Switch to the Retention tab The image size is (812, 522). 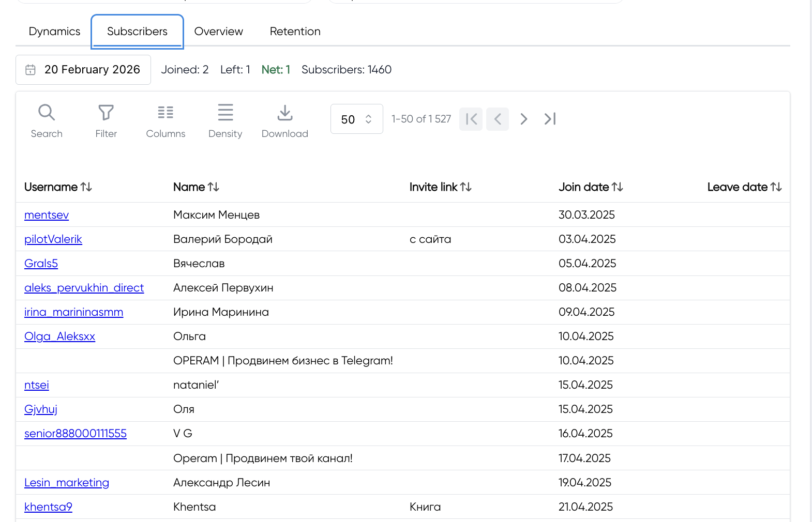[x=295, y=32]
